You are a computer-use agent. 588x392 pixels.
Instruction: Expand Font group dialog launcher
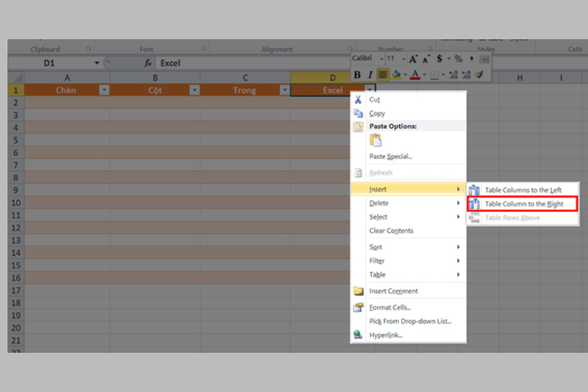(x=204, y=49)
